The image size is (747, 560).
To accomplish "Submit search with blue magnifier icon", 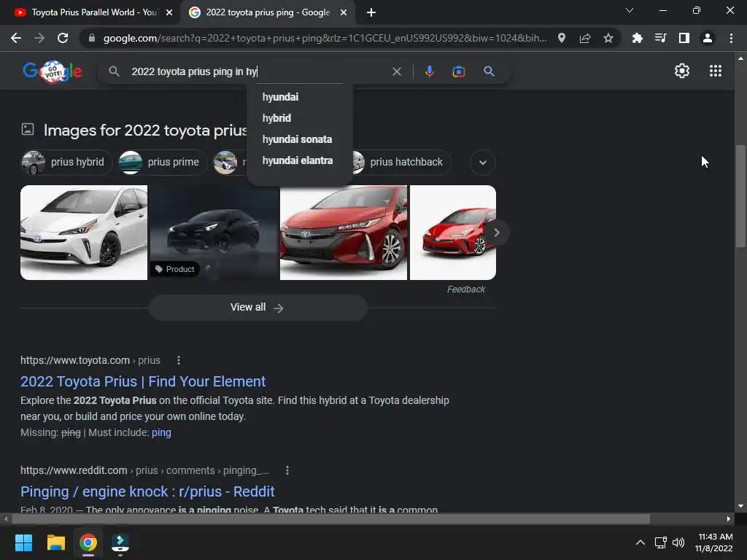I will [x=489, y=71].
